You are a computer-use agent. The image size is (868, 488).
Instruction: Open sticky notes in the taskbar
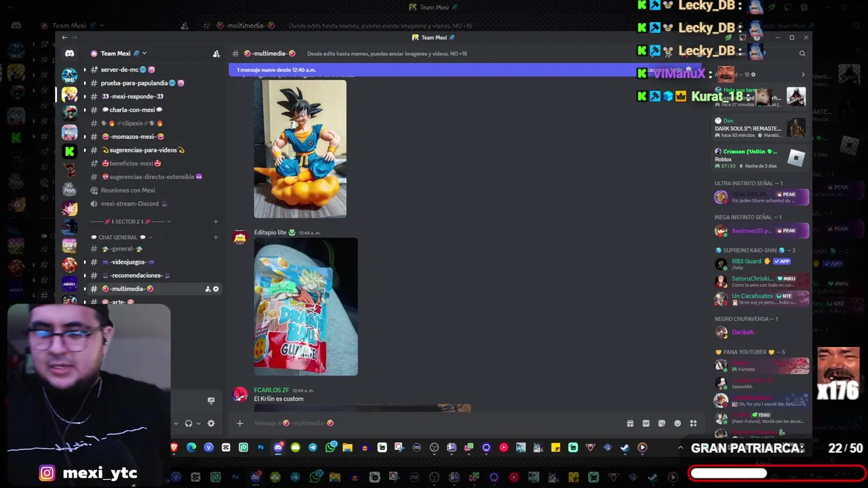point(555,447)
